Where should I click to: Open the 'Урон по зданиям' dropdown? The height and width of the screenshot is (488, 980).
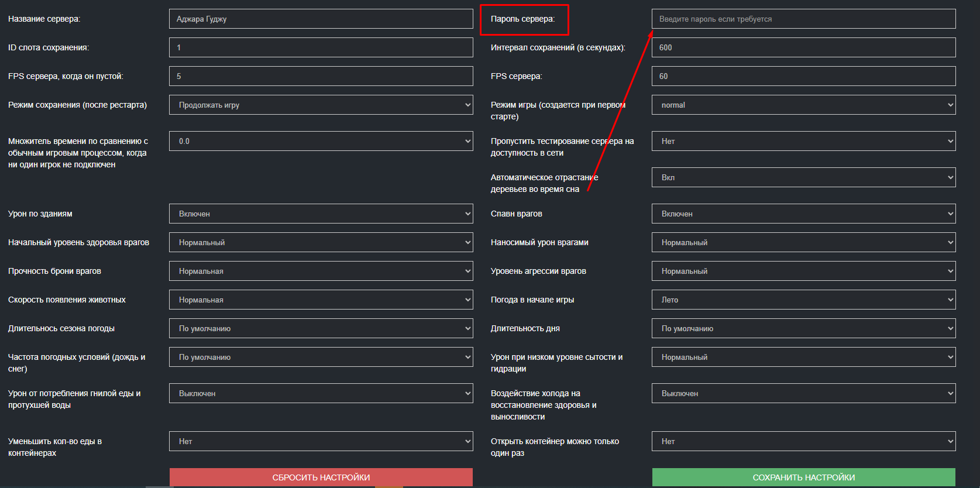click(x=321, y=214)
